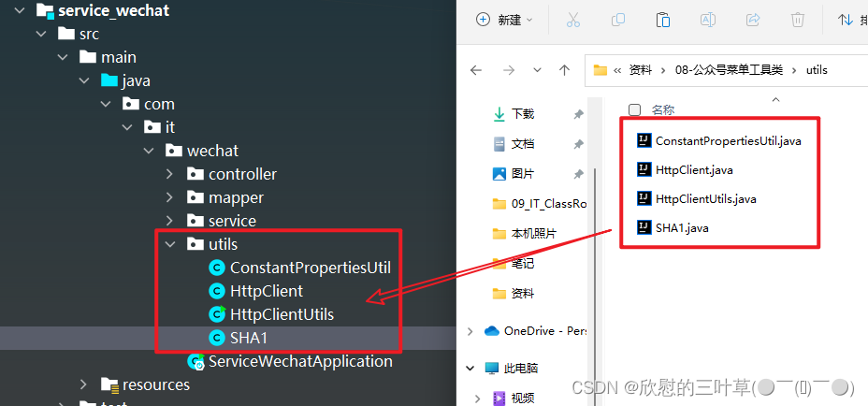
Task: Open 本机照片 folder in sidebar
Action: [x=524, y=233]
